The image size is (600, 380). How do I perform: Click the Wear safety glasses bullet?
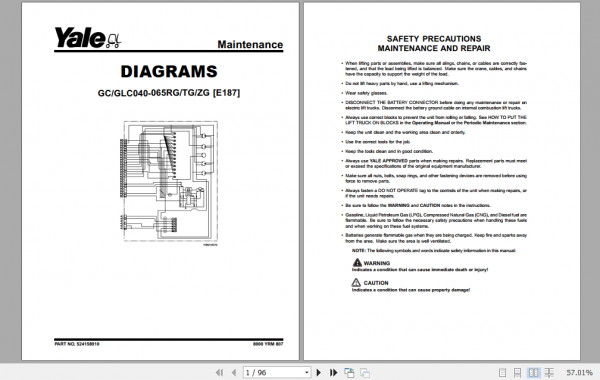[x=366, y=93]
